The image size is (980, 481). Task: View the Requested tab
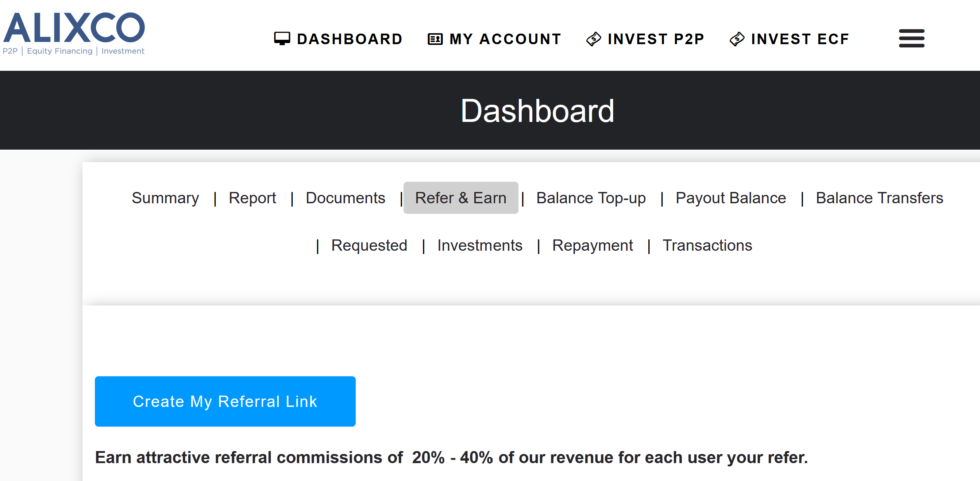pyautogui.click(x=369, y=246)
